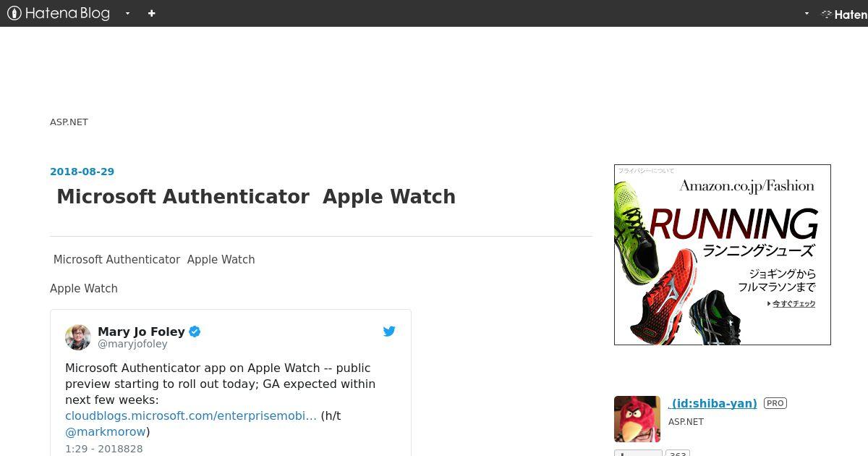Image resolution: width=868 pixels, height=456 pixels.
Task: Open the 2018-08-29 date link
Action: pyautogui.click(x=82, y=172)
